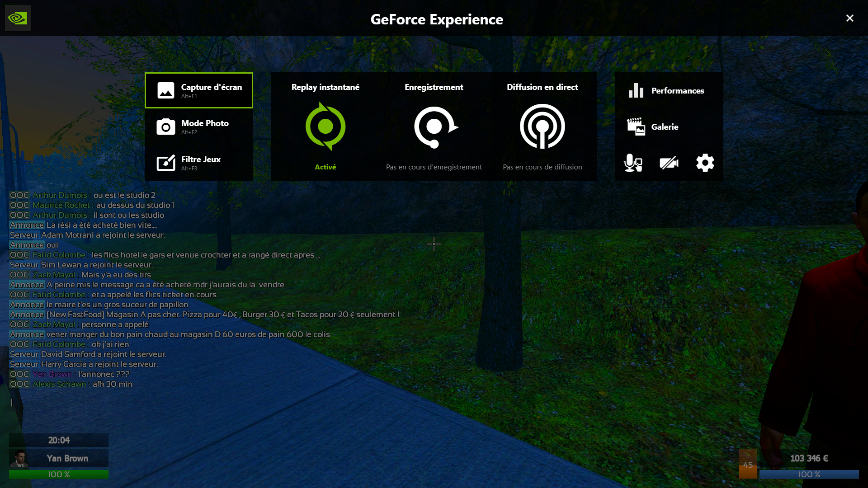Click the green Replay instantané icon
868x488 pixels.
tap(325, 127)
